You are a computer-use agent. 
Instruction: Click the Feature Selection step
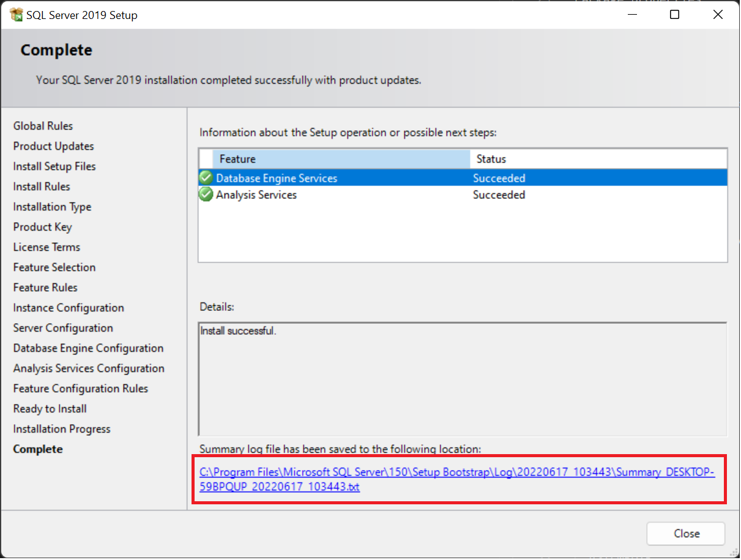pos(54,267)
